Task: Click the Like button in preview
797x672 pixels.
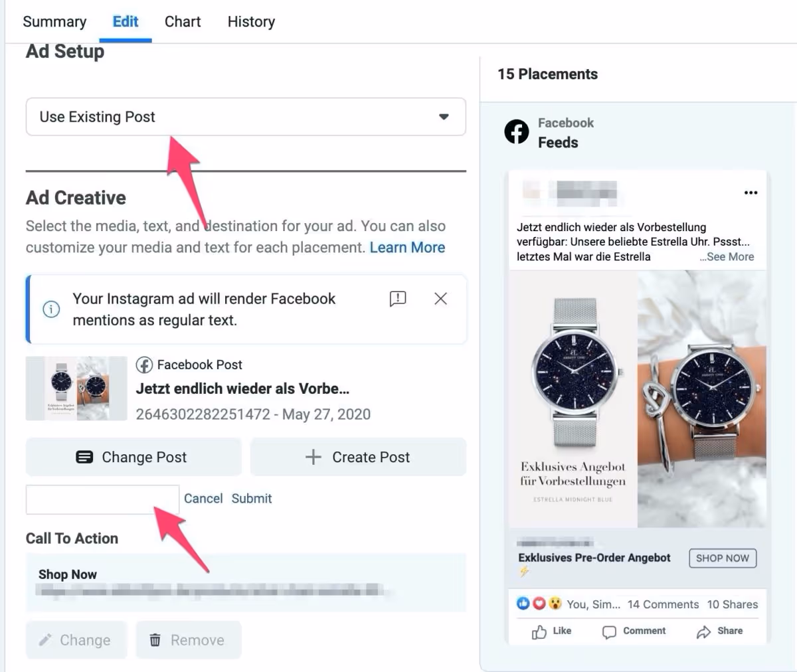Action: tap(552, 631)
